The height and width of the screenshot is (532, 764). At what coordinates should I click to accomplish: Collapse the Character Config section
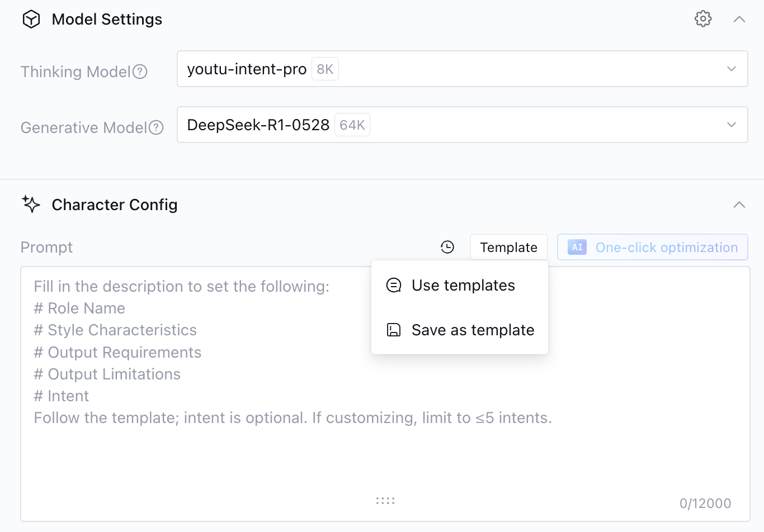[739, 205]
